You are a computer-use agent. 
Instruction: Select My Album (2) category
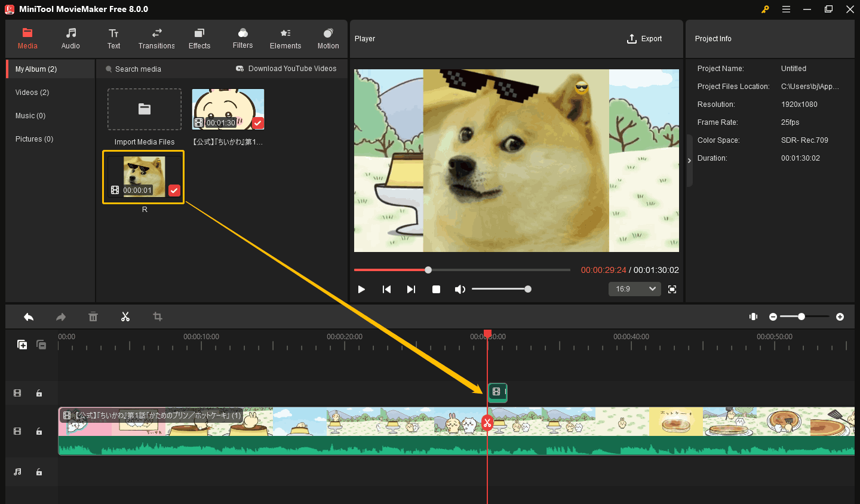(x=51, y=69)
